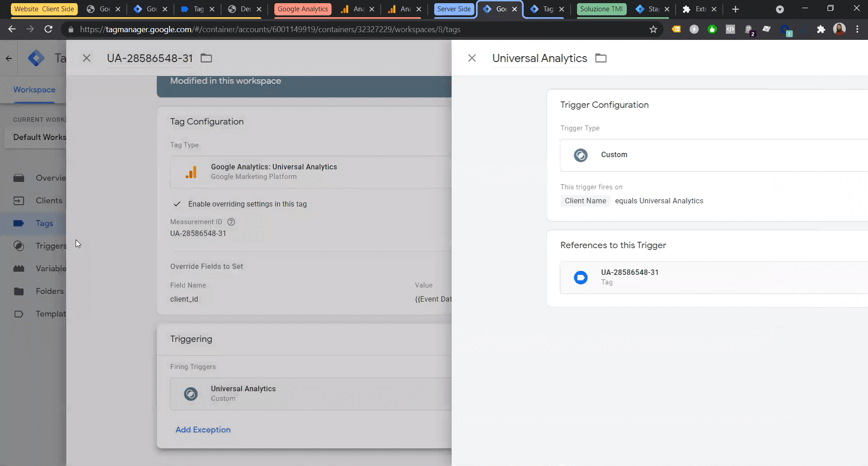Click the yellow tag extension icon
Viewport: 868px width, 466px height.
[676, 29]
